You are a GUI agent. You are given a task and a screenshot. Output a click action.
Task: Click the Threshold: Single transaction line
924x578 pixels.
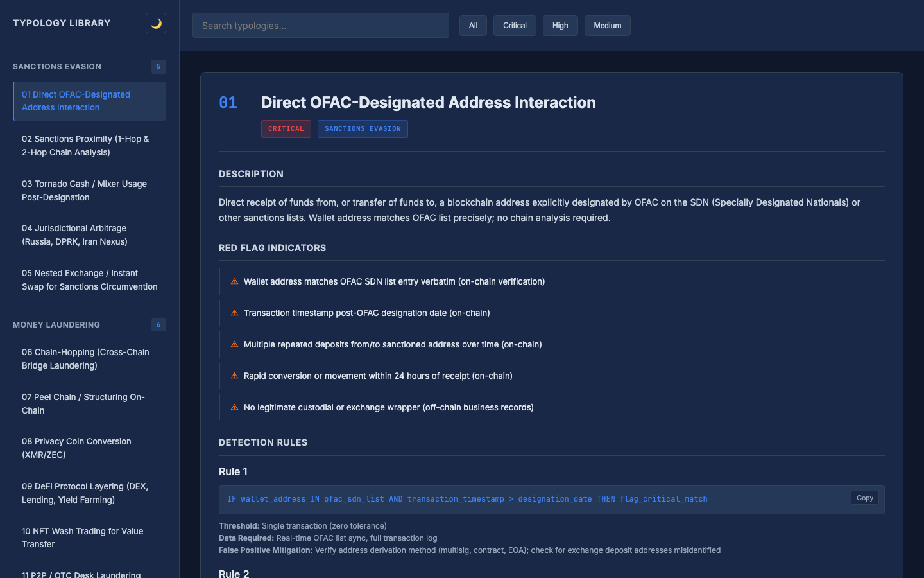(303, 526)
